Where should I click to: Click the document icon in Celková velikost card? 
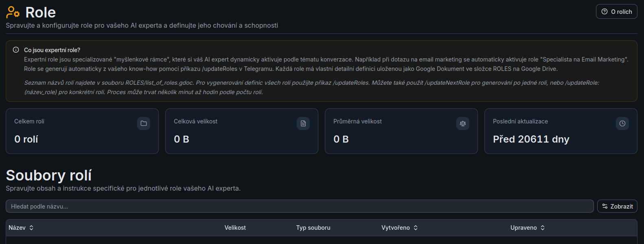pyautogui.click(x=303, y=123)
